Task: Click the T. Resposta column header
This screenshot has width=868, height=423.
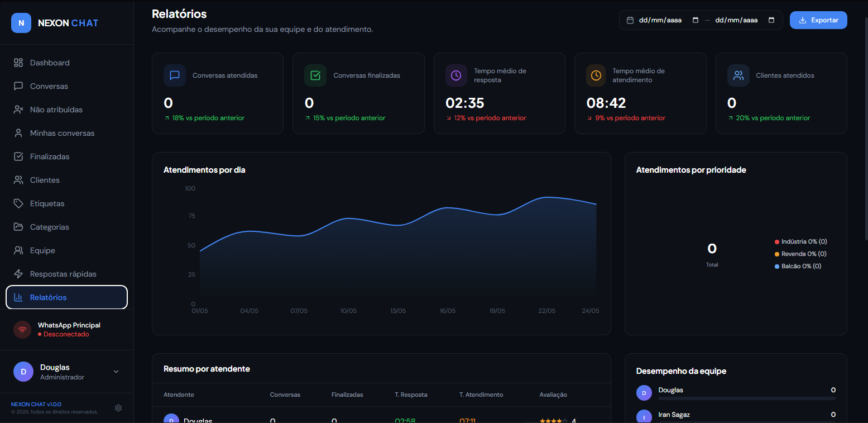Action: click(411, 395)
